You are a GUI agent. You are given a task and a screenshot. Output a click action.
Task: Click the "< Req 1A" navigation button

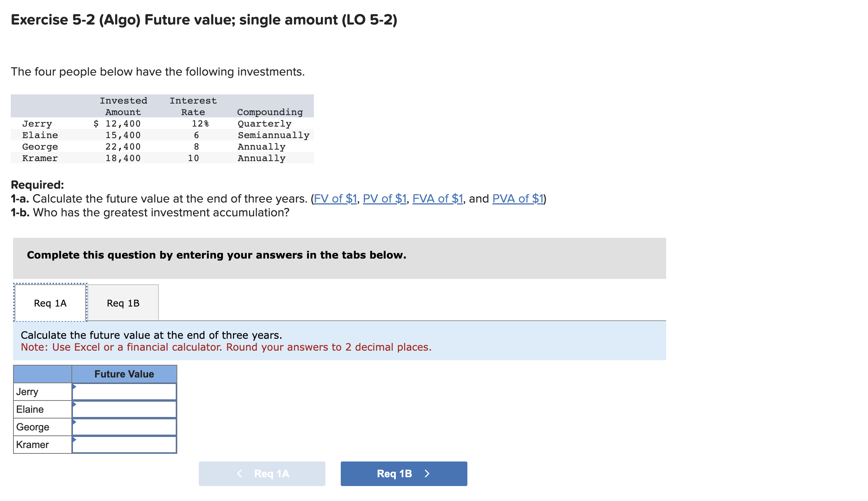[262, 473]
